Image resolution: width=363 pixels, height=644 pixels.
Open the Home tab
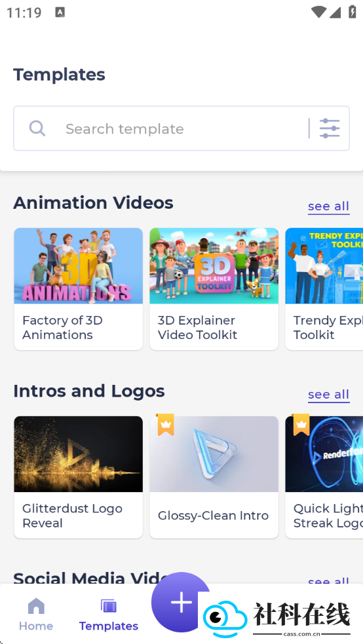[x=36, y=615]
